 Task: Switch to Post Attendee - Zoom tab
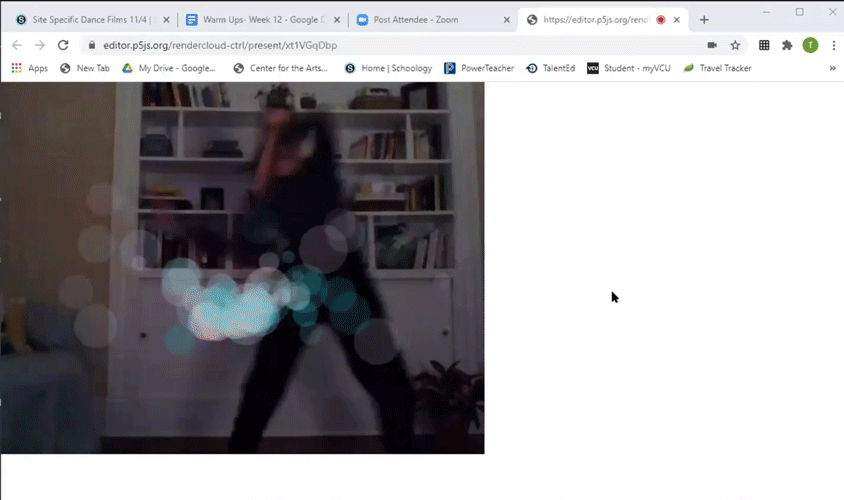[x=433, y=20]
